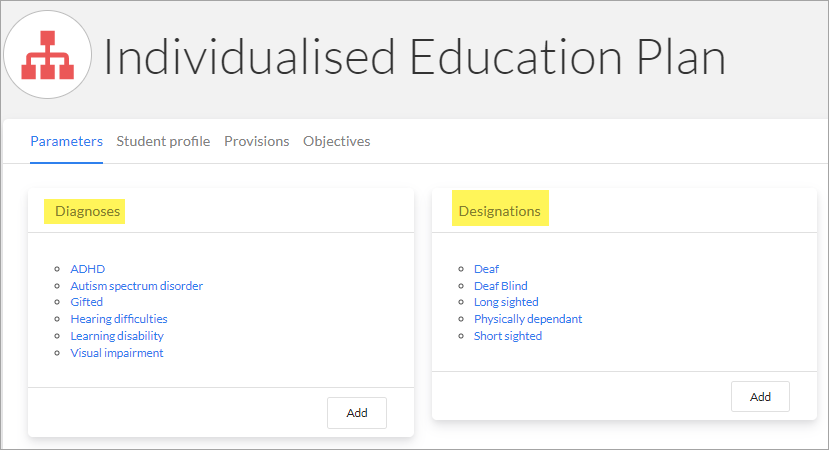Add a new diagnosis
The height and width of the screenshot is (450, 829).
(357, 413)
